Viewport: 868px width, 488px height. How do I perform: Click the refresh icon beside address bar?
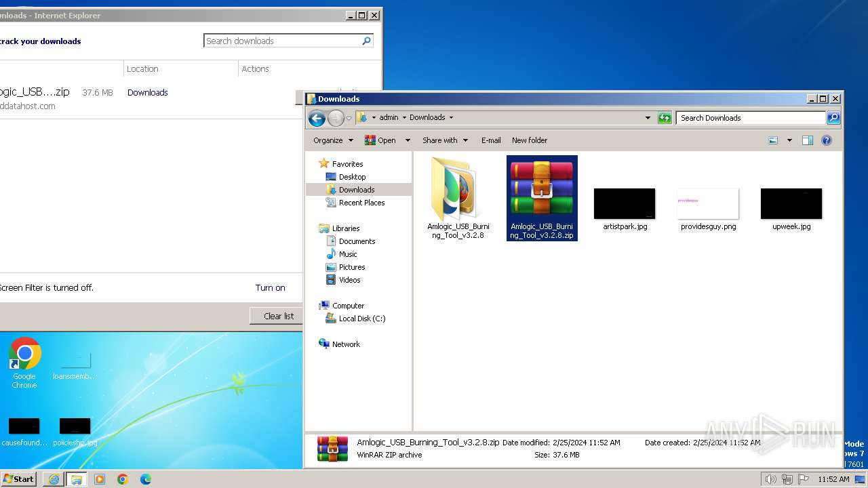click(x=665, y=118)
